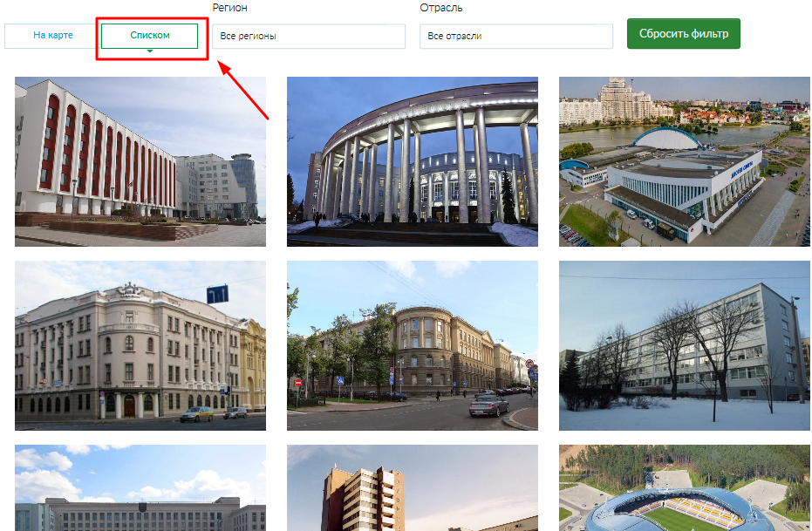Open the brown brick tower building photo
812x531 pixels.
click(x=412, y=488)
